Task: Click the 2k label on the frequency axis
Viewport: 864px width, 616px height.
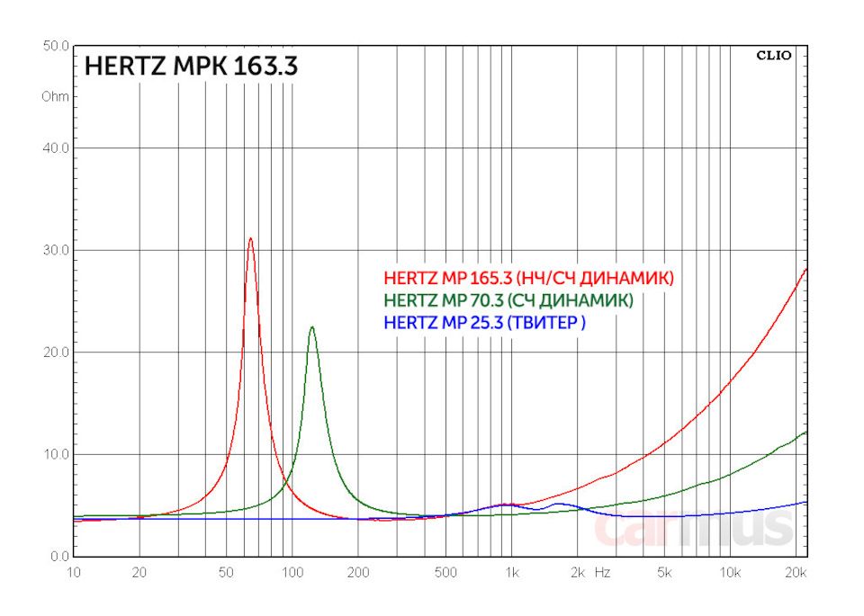Action: pos(578,573)
